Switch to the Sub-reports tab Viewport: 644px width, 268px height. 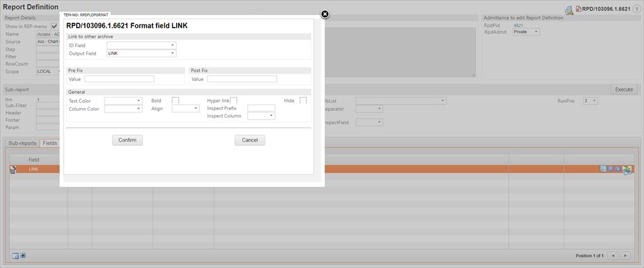point(21,143)
